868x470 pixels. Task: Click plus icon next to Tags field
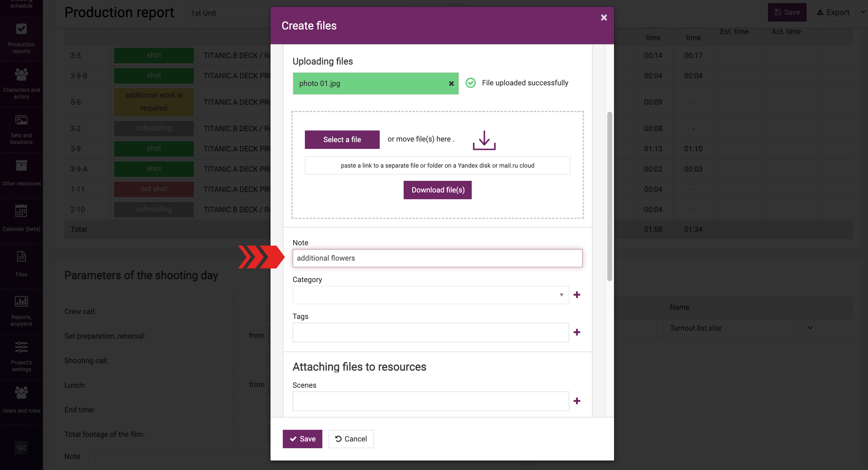(x=577, y=332)
